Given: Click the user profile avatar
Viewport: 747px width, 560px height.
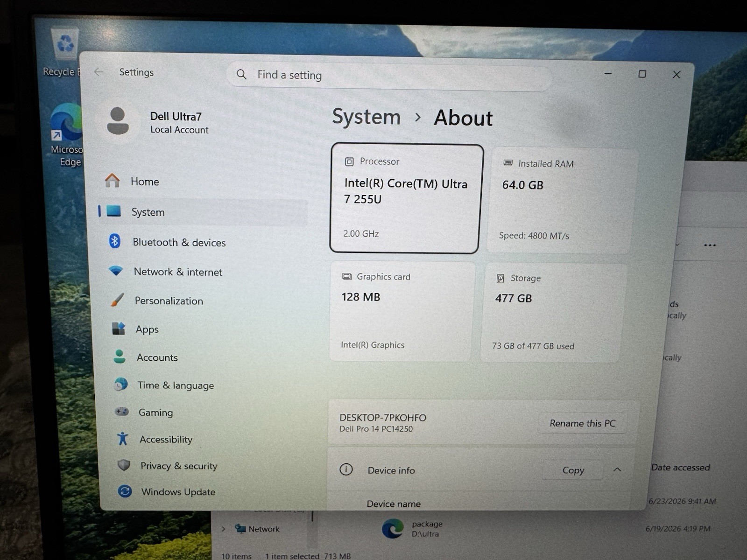Looking at the screenshot, I should [118, 120].
